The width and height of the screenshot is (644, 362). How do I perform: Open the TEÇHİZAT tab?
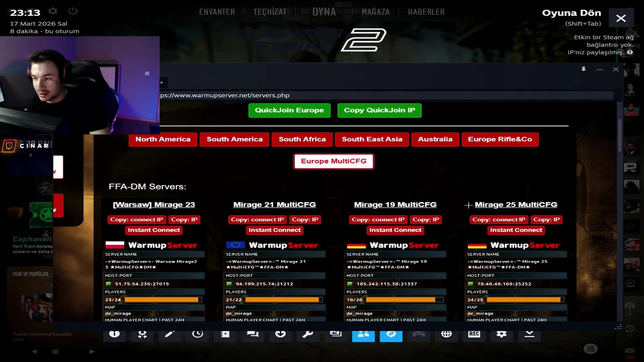[270, 12]
